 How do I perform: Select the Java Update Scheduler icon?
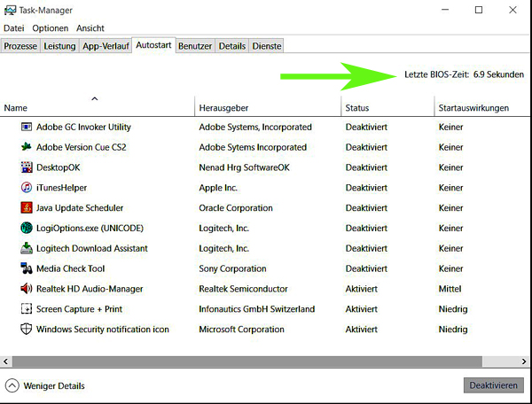(27, 208)
